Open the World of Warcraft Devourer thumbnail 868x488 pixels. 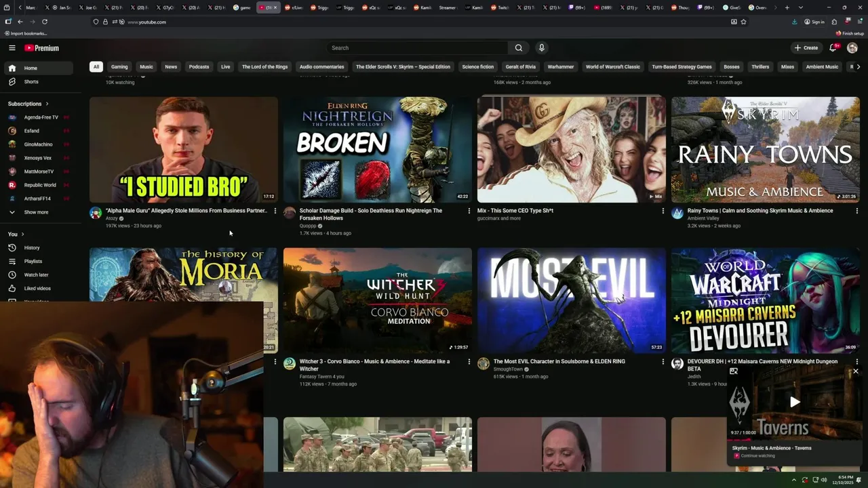point(766,300)
